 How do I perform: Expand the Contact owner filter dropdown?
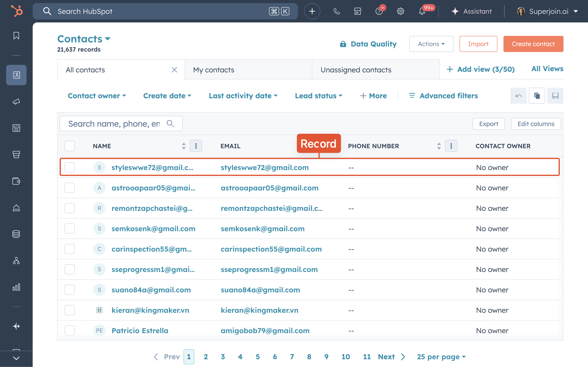click(97, 96)
